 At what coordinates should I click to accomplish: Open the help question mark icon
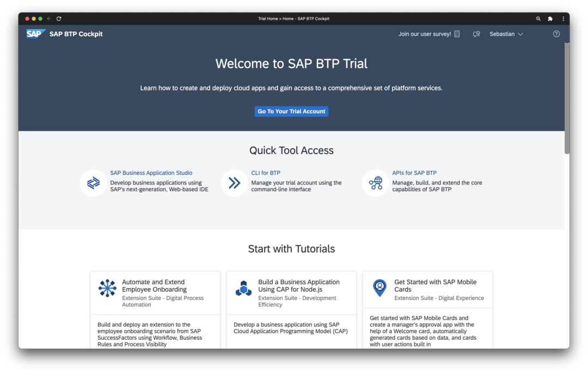[556, 34]
